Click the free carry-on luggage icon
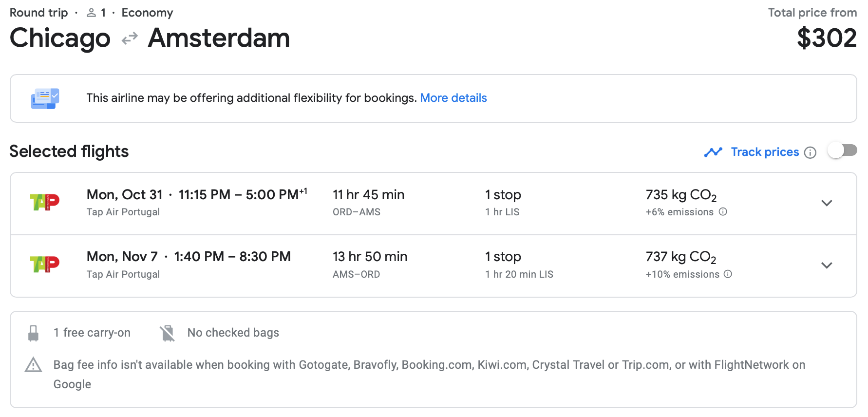The width and height of the screenshot is (868, 417). pyautogui.click(x=34, y=333)
